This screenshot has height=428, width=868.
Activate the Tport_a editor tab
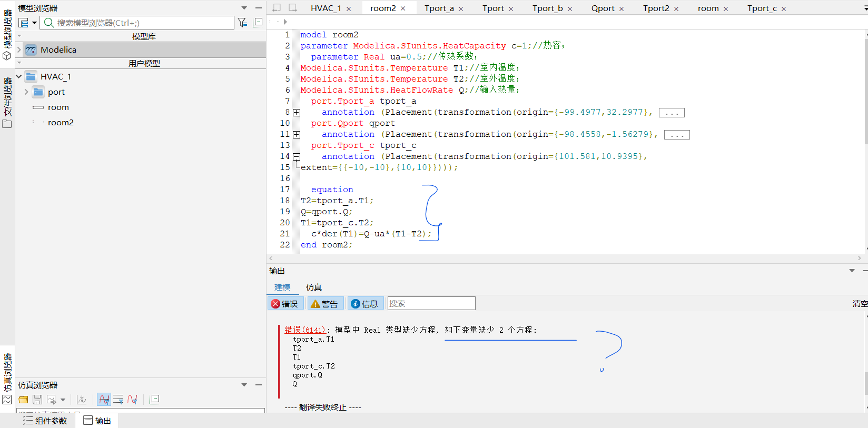coord(439,8)
